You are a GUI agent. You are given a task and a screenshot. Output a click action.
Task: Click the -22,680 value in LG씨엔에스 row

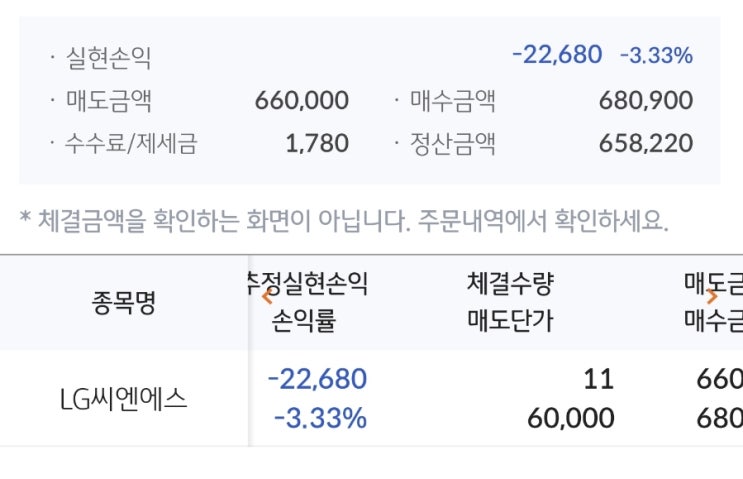point(317,379)
